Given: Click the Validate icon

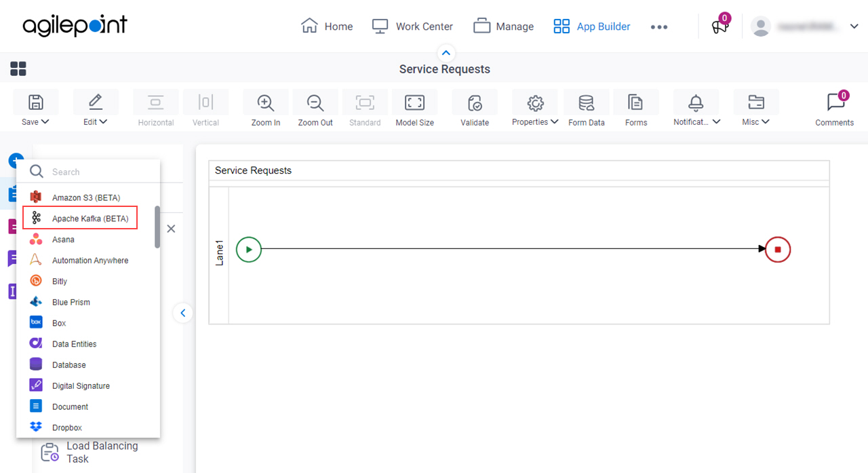Looking at the screenshot, I should 475,102.
